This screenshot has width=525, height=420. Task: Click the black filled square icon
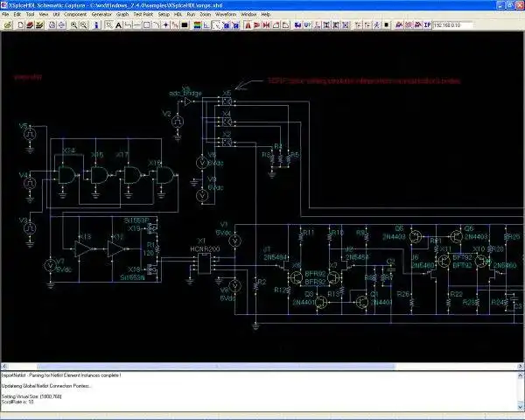click(185, 25)
